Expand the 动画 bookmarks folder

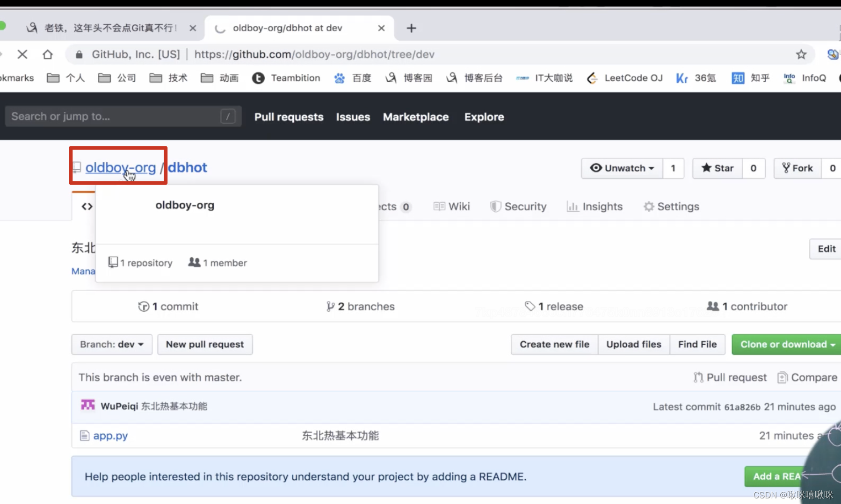tap(219, 78)
